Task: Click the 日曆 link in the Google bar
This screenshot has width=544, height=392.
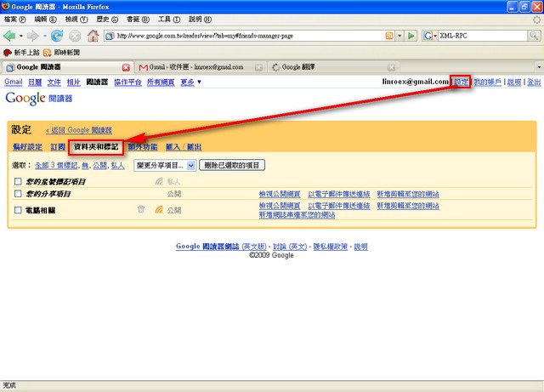Action: [x=35, y=82]
